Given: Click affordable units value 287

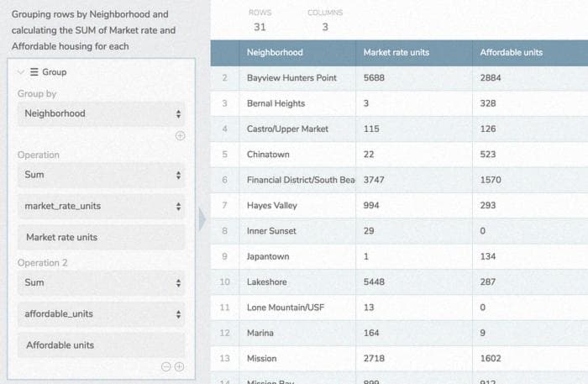Looking at the screenshot, I should tap(488, 282).
